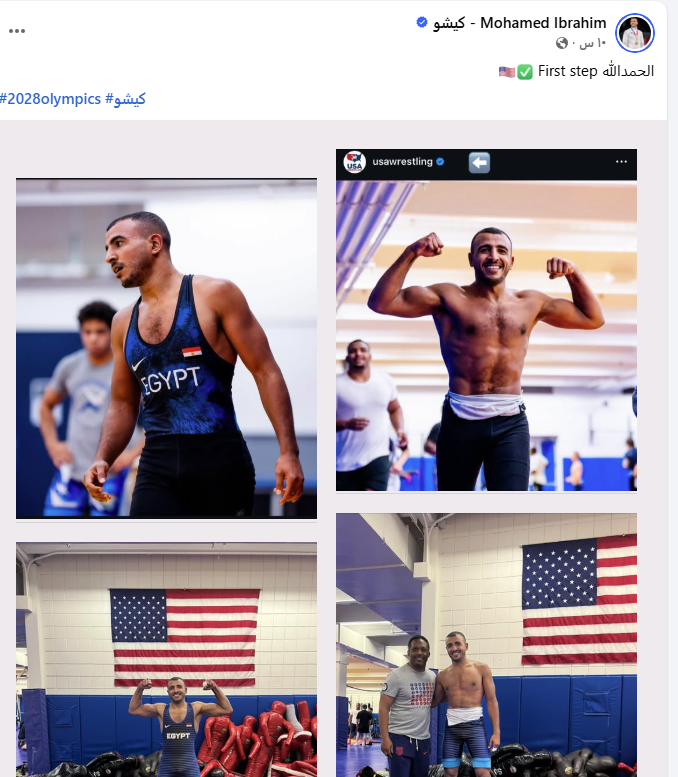Click the usawrestling verified checkmark

440,162
